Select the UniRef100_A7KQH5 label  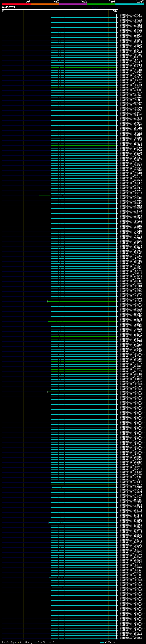coord(131,231)
